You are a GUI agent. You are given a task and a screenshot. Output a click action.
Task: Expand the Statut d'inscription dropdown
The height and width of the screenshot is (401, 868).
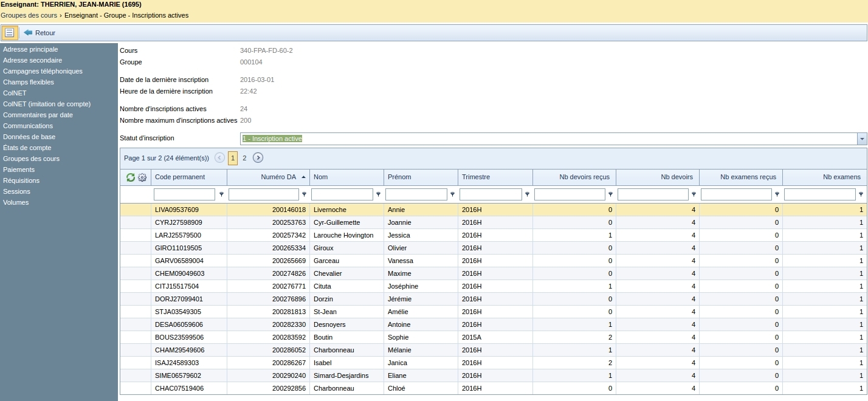(x=861, y=139)
